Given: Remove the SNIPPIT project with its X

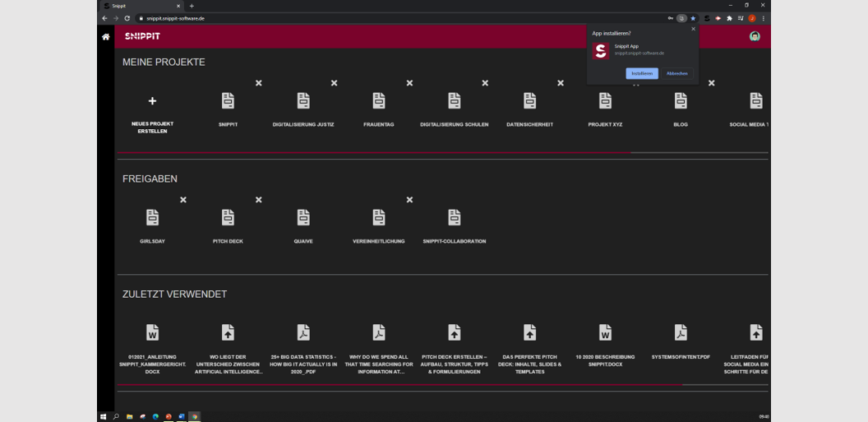Looking at the screenshot, I should [259, 83].
